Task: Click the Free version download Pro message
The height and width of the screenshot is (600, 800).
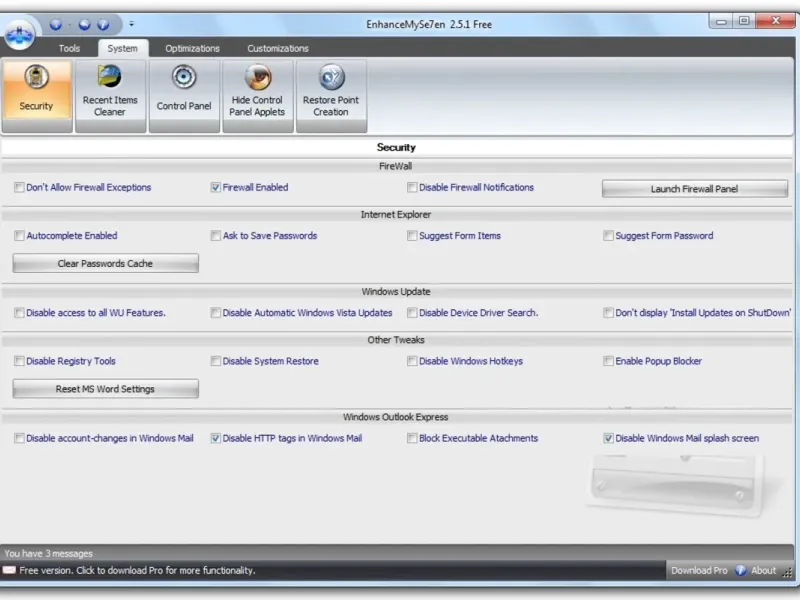Action: (137, 570)
